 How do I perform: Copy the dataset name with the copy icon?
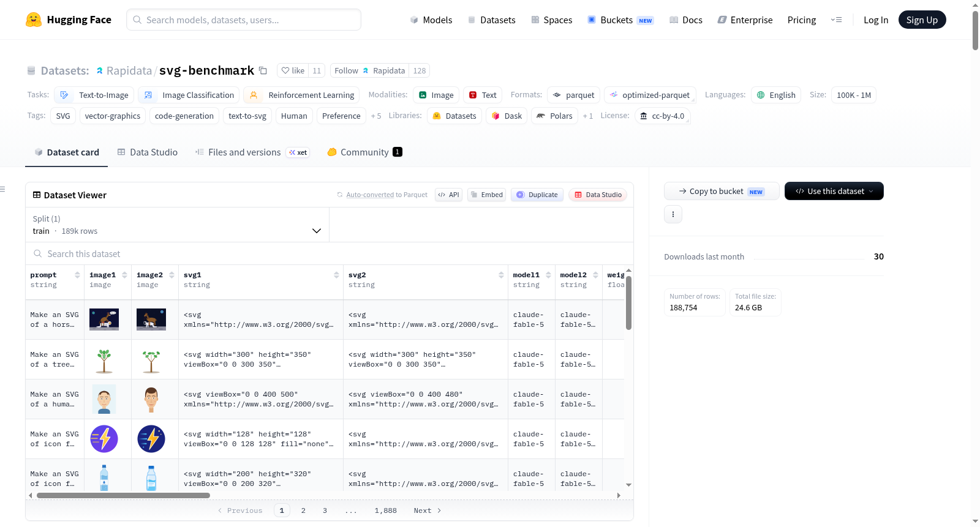[263, 70]
